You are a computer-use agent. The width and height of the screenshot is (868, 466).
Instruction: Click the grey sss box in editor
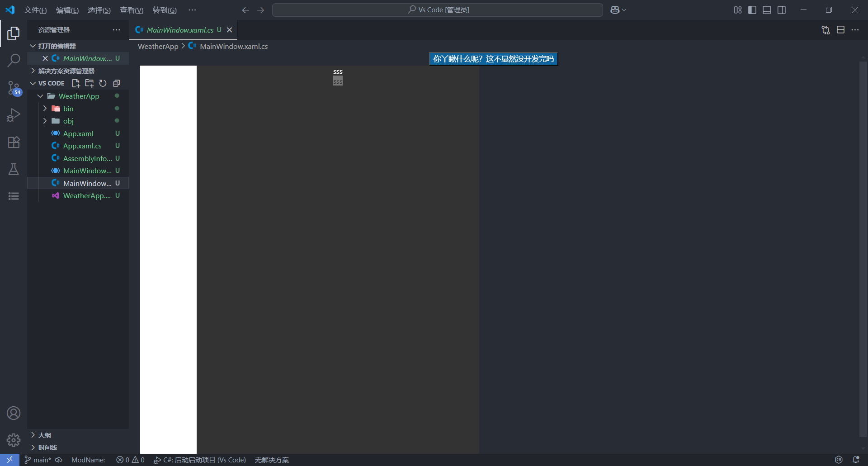[338, 81]
